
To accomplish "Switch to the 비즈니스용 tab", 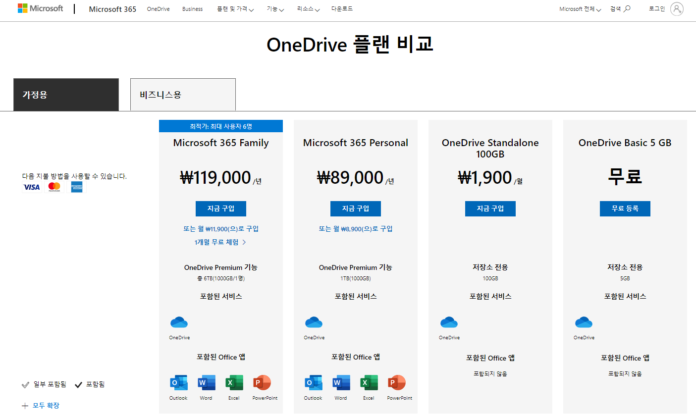I will click(183, 95).
